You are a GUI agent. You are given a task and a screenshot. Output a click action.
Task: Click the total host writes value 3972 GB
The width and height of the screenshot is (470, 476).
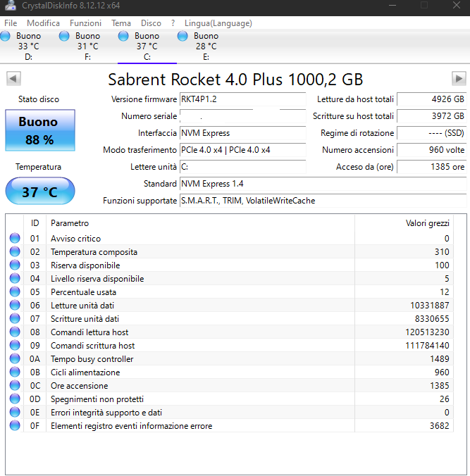point(432,116)
